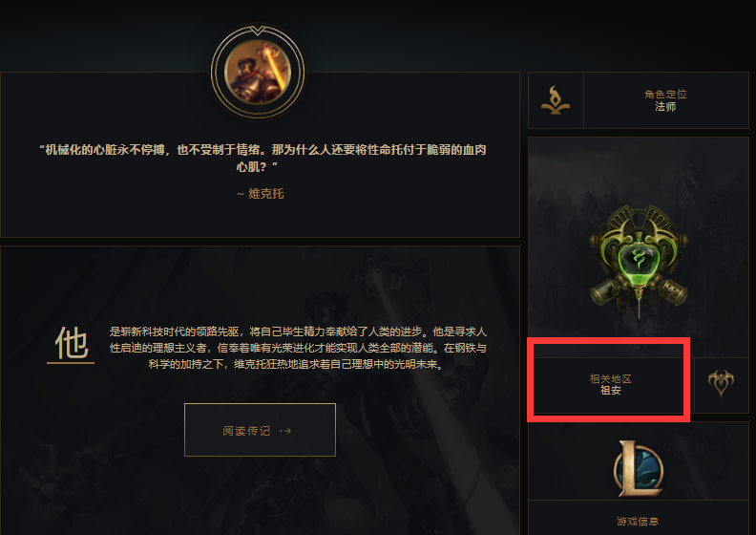Viewport: 756px width, 535px height.
Task: Click the biography paragraph beginning 是崭新科技时代
Action: (x=298, y=348)
